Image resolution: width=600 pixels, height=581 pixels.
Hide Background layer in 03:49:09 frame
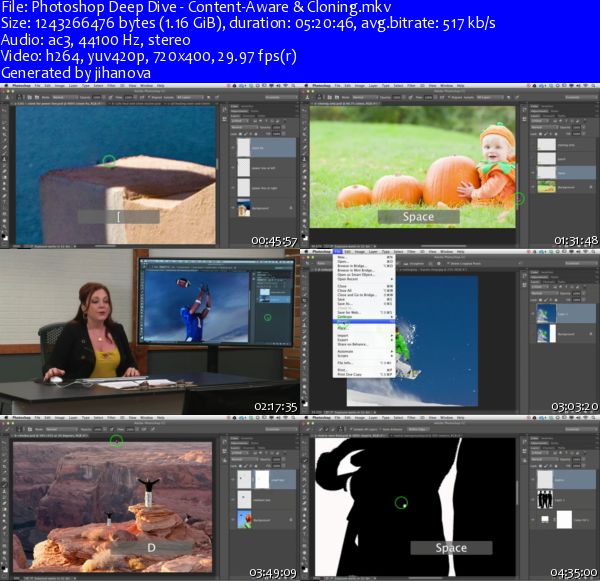click(x=233, y=520)
